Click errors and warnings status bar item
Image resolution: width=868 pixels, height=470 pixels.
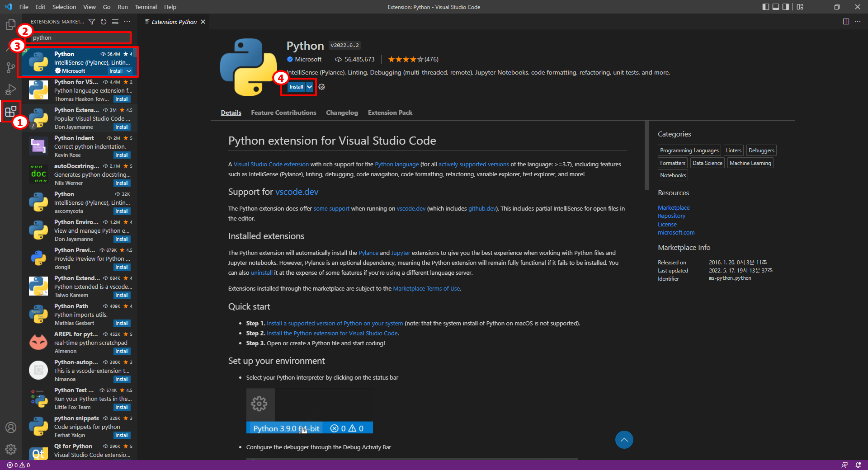(19, 465)
